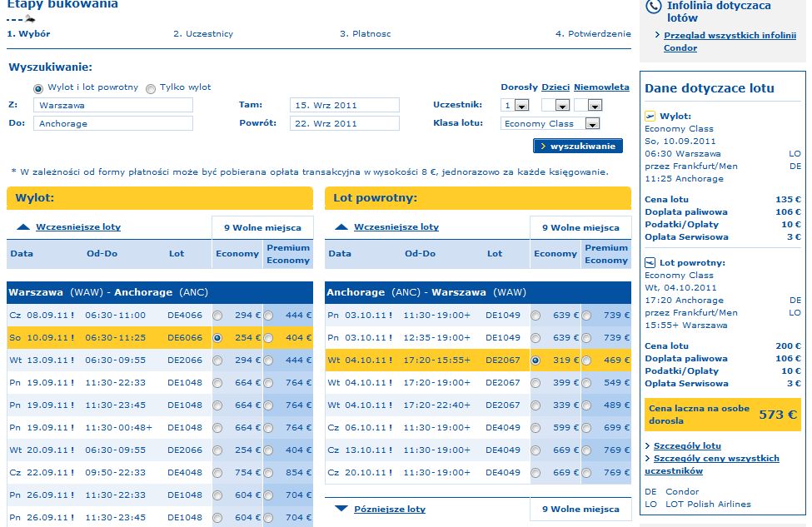Go to step 2. Uczestnicy
812x527 pixels.
[x=203, y=33]
